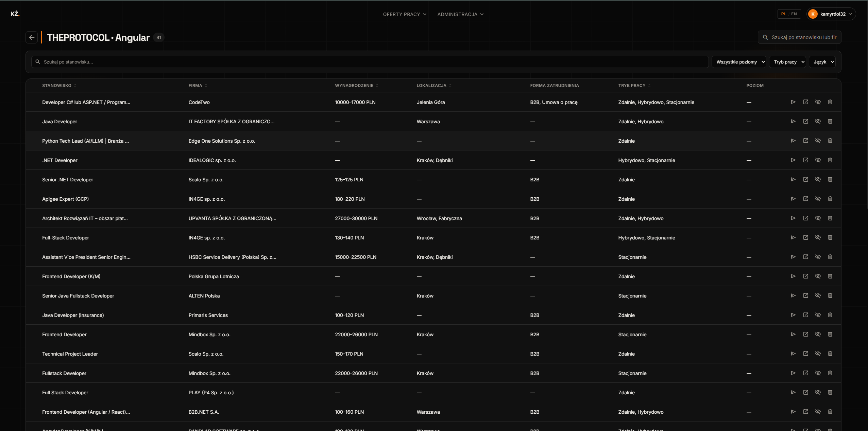
Task: Click the 27000–30000 PLN salary cell
Action: [356, 218]
